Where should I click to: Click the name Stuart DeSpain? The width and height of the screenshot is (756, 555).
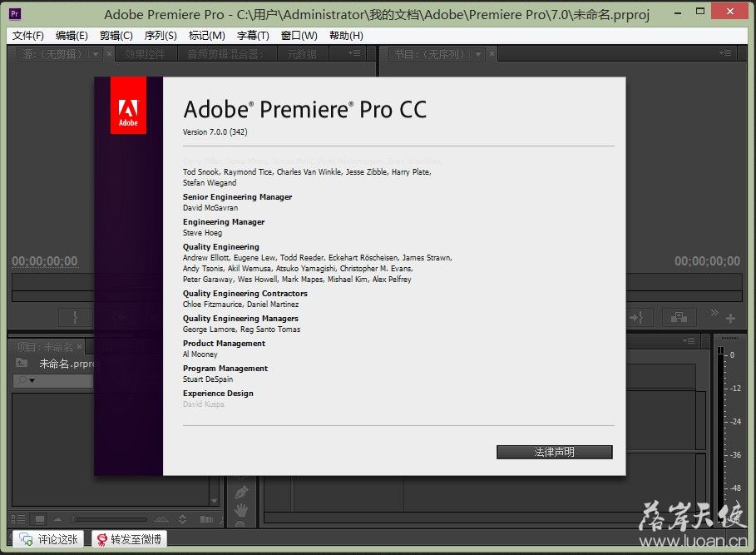pyautogui.click(x=208, y=379)
